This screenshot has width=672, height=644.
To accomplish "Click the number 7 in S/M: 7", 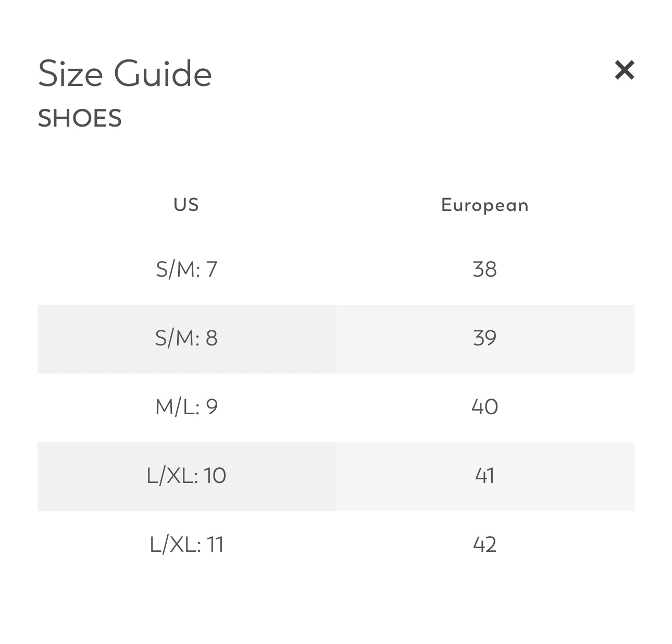I will 211,270.
